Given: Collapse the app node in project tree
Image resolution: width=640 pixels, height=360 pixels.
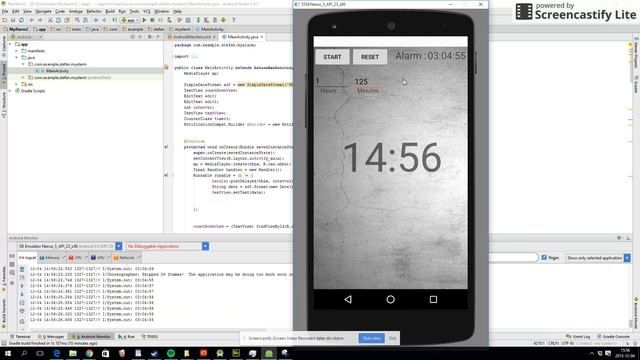Looking at the screenshot, I should pos(11,44).
